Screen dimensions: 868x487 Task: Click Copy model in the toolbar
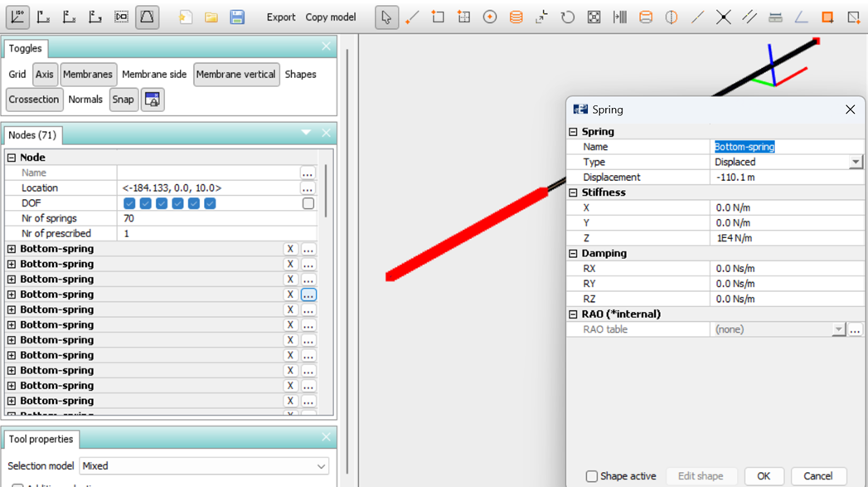tap(331, 17)
